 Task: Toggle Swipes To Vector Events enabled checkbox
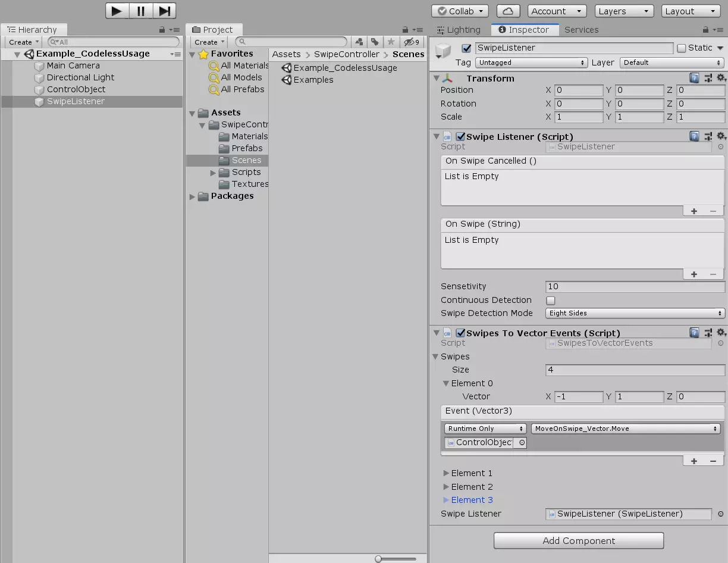pyautogui.click(x=460, y=333)
